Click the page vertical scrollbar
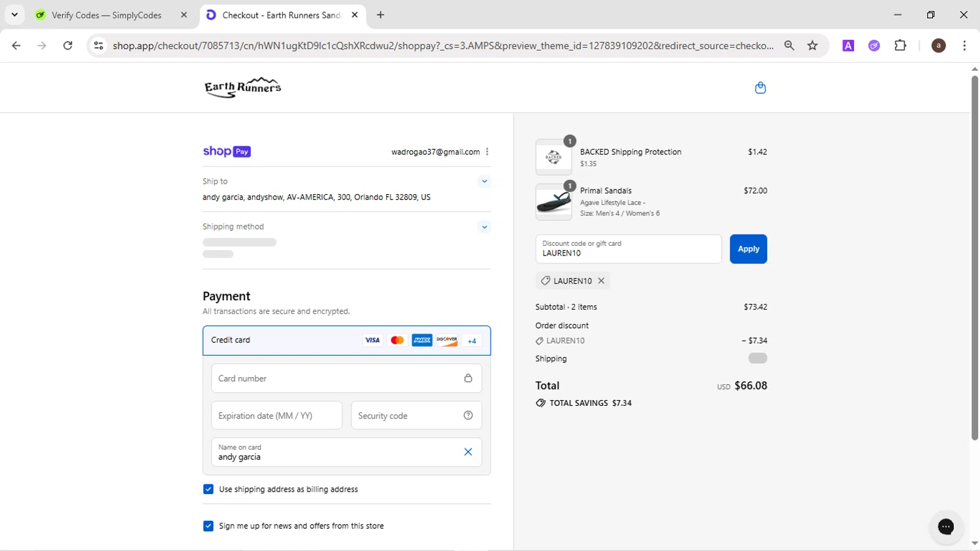This screenshot has height=551, width=980. point(974,258)
